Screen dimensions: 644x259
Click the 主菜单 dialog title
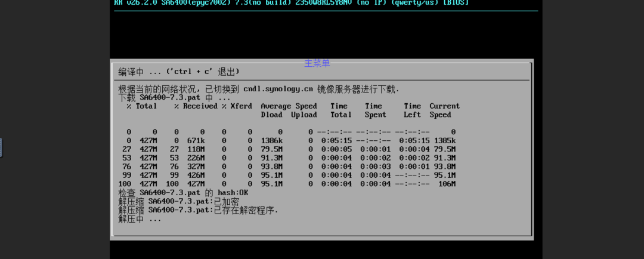[317, 63]
